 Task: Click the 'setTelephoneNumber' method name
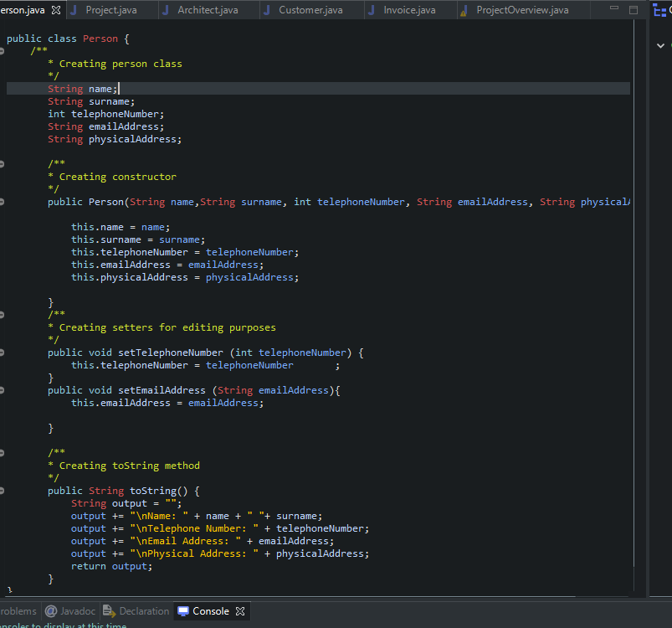pos(171,353)
